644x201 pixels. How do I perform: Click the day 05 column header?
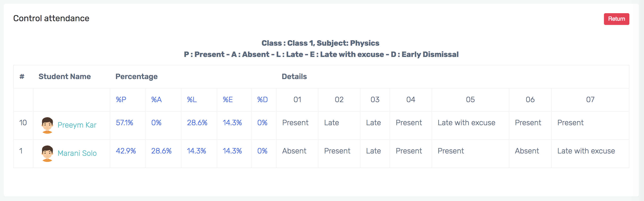470,100
